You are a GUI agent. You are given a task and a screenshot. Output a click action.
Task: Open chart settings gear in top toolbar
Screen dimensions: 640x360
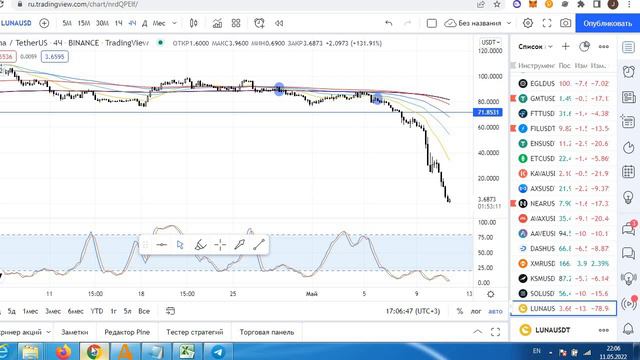(528, 23)
